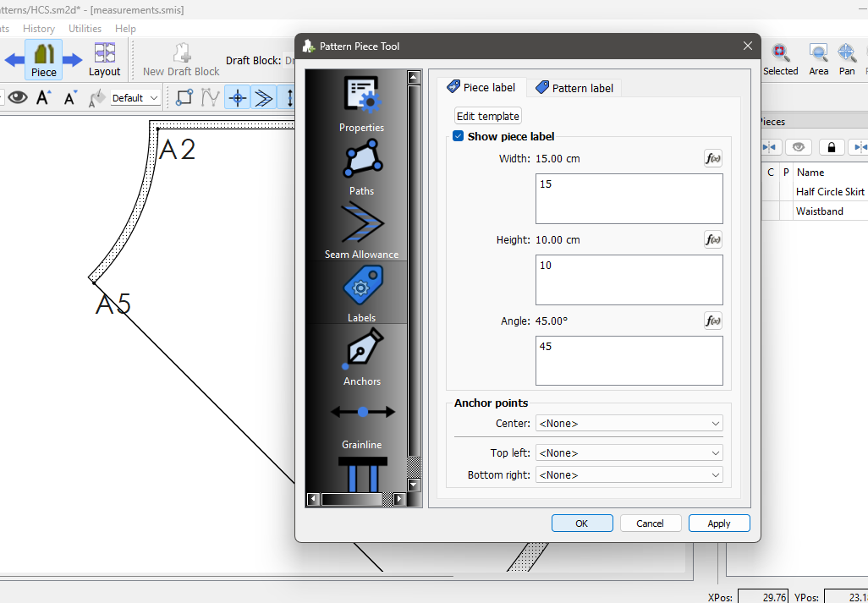Click into the Width formula field
Viewport: 868px width, 603px height.
coord(629,199)
